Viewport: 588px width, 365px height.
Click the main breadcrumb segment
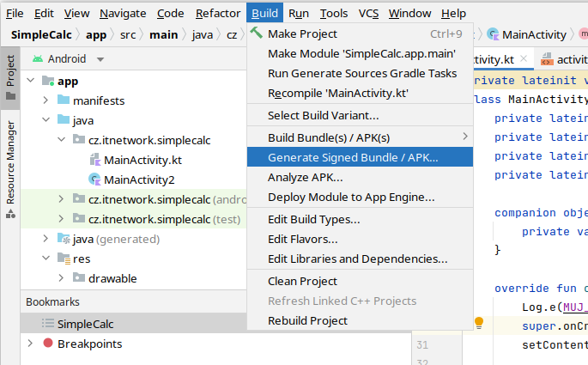coord(163,34)
